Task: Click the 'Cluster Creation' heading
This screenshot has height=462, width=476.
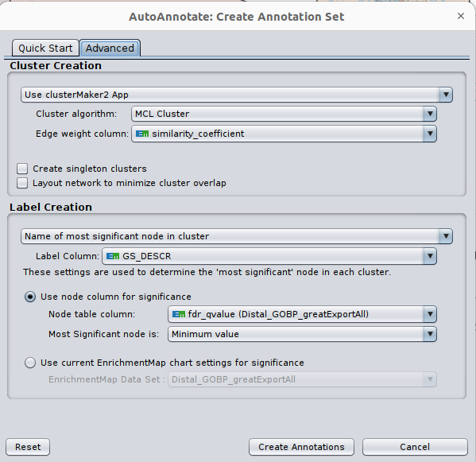Action: (56, 66)
